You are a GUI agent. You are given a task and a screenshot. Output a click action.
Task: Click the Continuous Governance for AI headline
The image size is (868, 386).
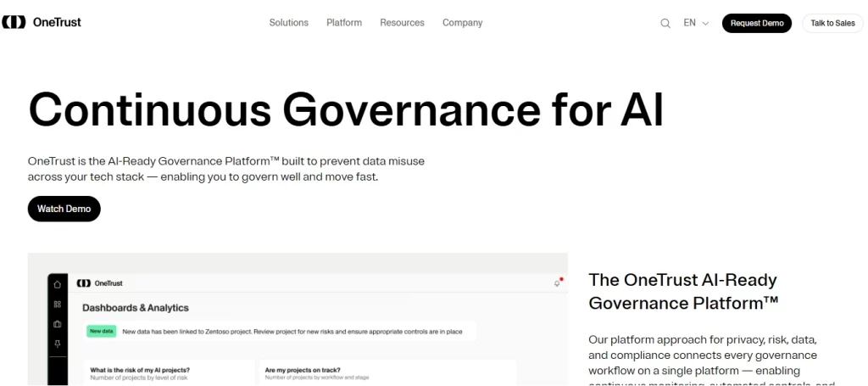pyautogui.click(x=346, y=109)
